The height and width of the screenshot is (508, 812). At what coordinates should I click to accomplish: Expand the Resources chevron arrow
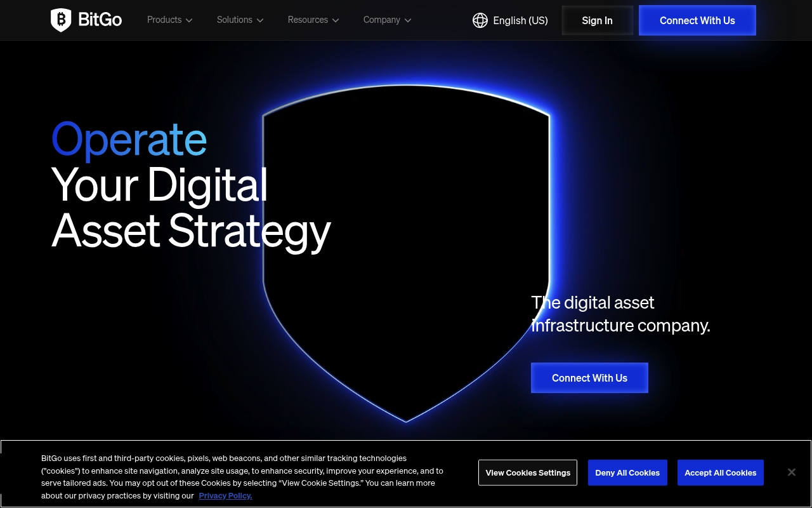pos(336,20)
